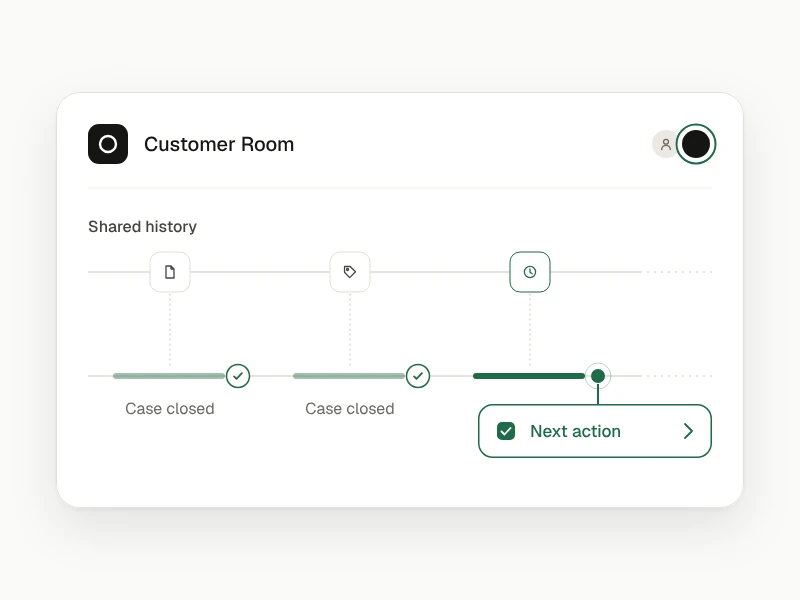The width and height of the screenshot is (800, 600).
Task: Click the Next action button label
Action: (x=576, y=431)
